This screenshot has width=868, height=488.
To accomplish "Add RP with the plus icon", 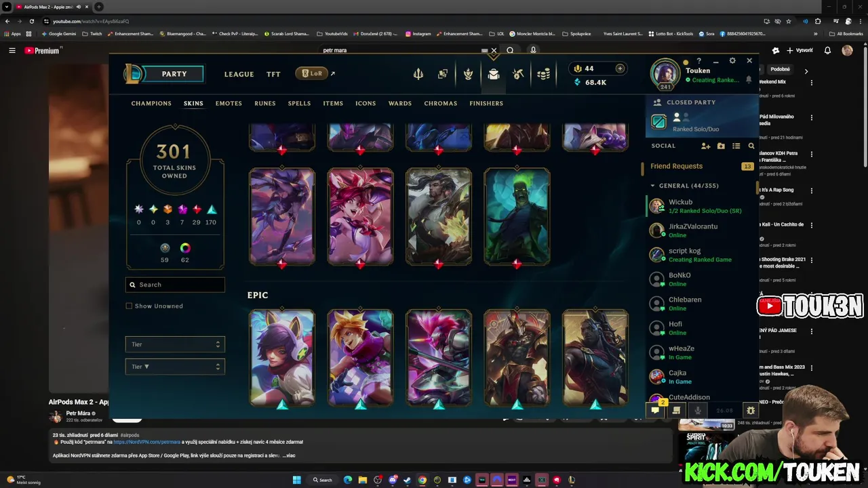I will click(x=620, y=68).
